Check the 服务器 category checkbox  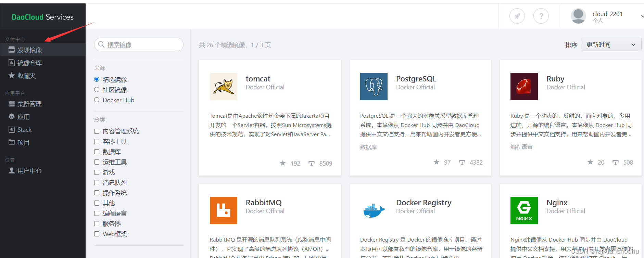[97, 223]
